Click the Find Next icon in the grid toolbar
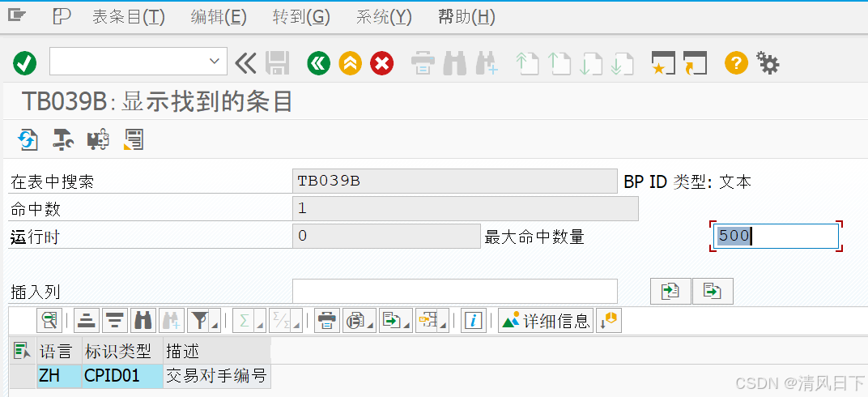The image size is (868, 397). [x=172, y=320]
